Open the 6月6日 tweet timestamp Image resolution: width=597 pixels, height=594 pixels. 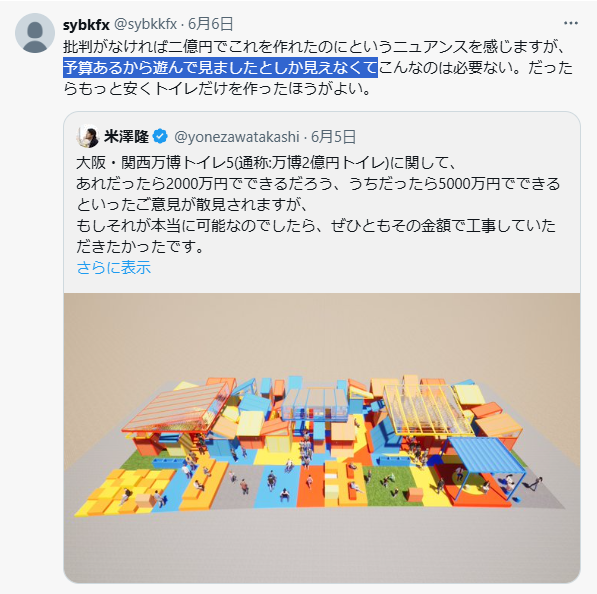[x=210, y=24]
